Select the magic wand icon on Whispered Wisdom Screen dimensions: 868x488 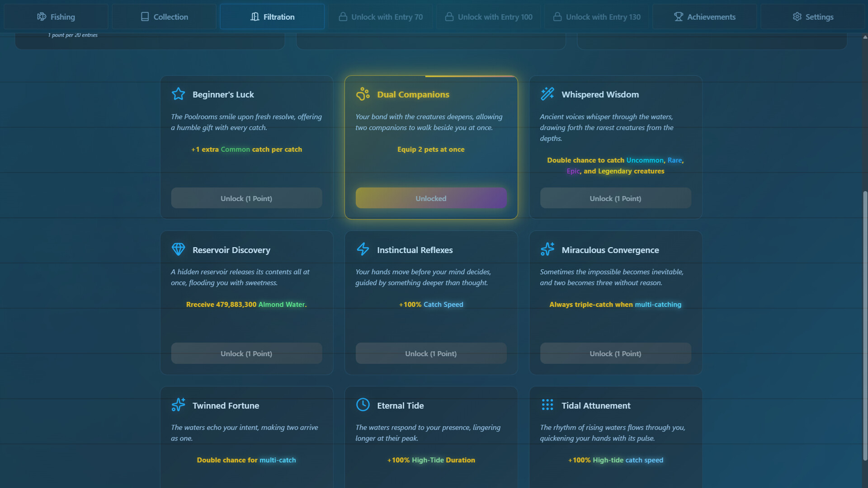547,94
